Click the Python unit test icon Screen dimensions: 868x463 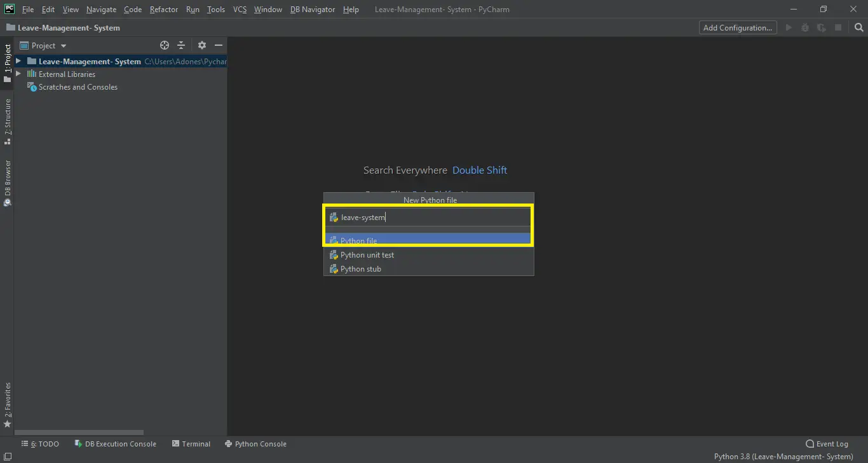coord(334,254)
